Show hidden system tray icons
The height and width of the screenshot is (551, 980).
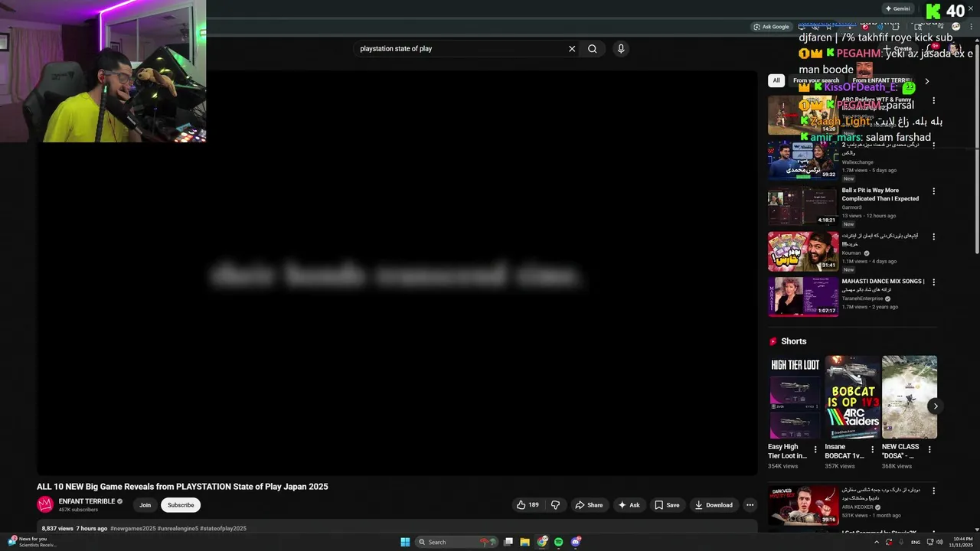click(x=877, y=542)
